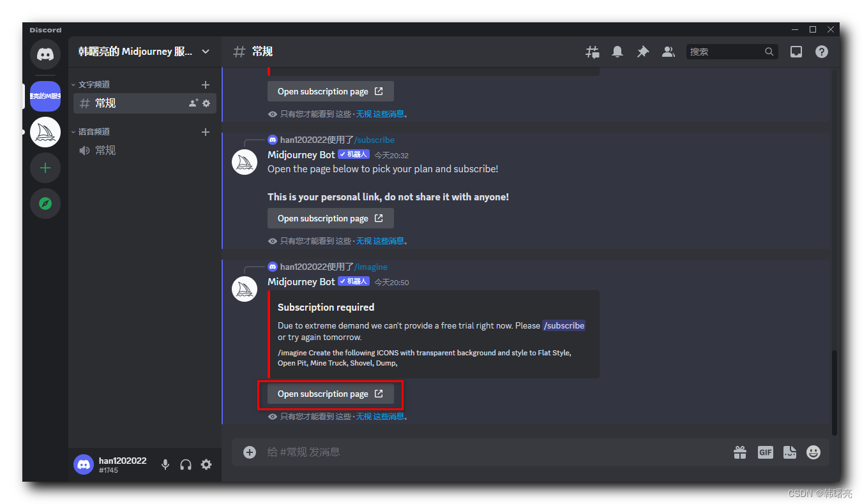This screenshot has width=862, height=504.
Task: Open the help question mark icon
Action: (x=822, y=52)
